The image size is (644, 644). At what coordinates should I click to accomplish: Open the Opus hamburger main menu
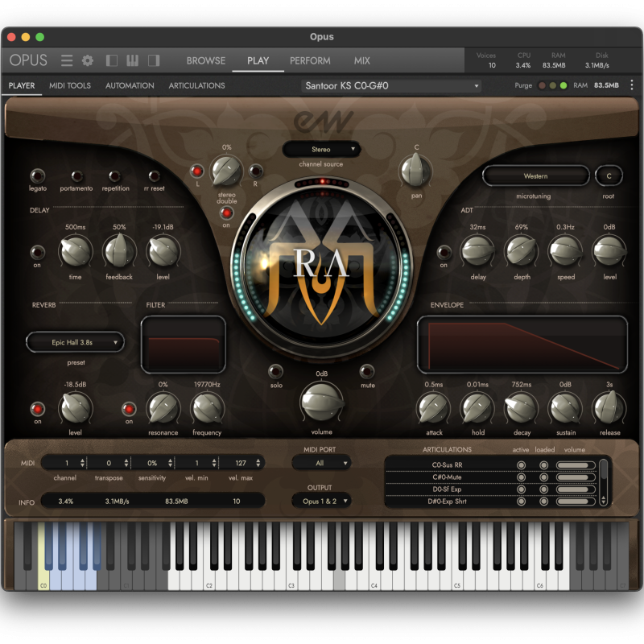point(67,61)
